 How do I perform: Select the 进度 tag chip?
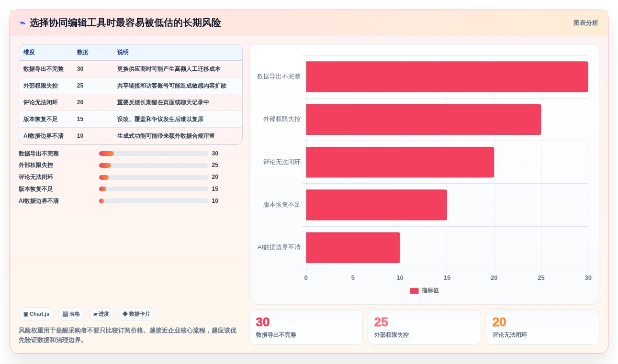pyautogui.click(x=101, y=314)
